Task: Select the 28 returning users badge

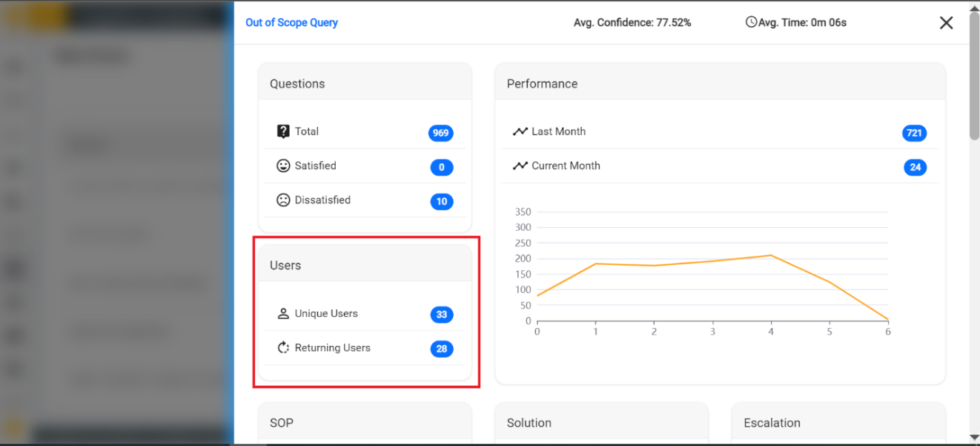Action: tap(441, 349)
